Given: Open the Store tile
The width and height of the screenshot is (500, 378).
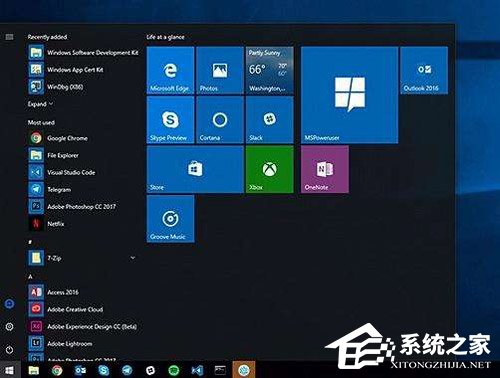Looking at the screenshot, I should pyautogui.click(x=195, y=169).
